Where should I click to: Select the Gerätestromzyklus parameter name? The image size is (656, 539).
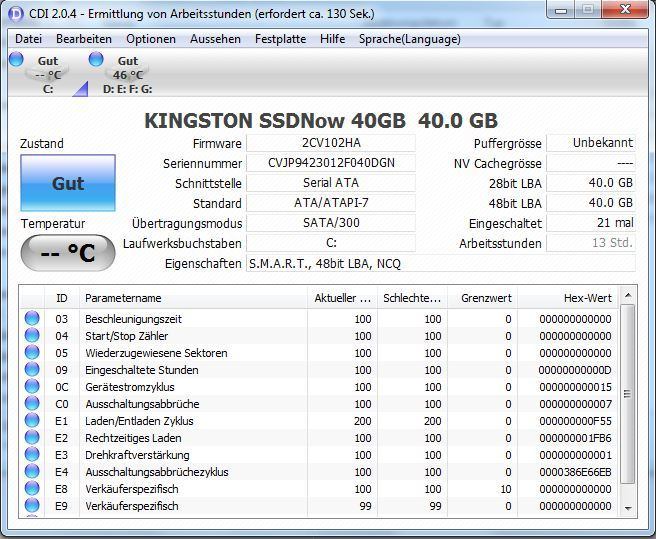click(x=130, y=387)
